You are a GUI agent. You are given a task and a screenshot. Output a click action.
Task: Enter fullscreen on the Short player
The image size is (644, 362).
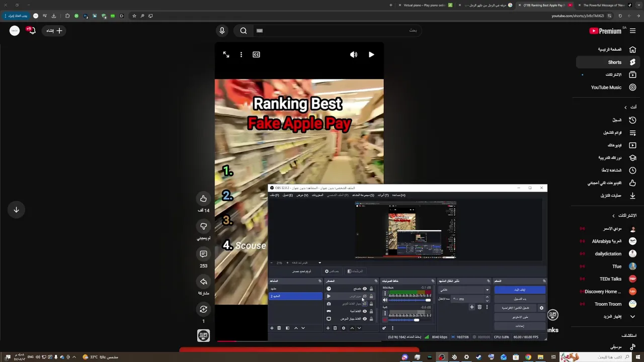[x=226, y=54]
